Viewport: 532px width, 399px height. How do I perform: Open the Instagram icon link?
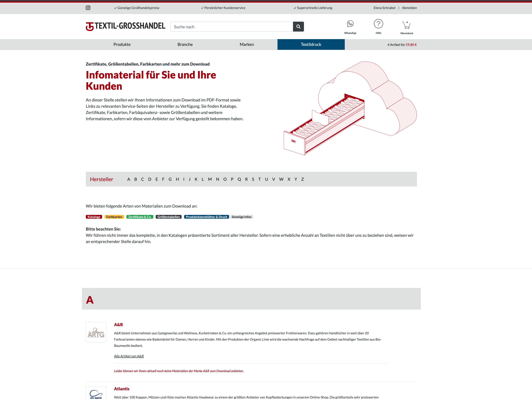[x=88, y=8]
